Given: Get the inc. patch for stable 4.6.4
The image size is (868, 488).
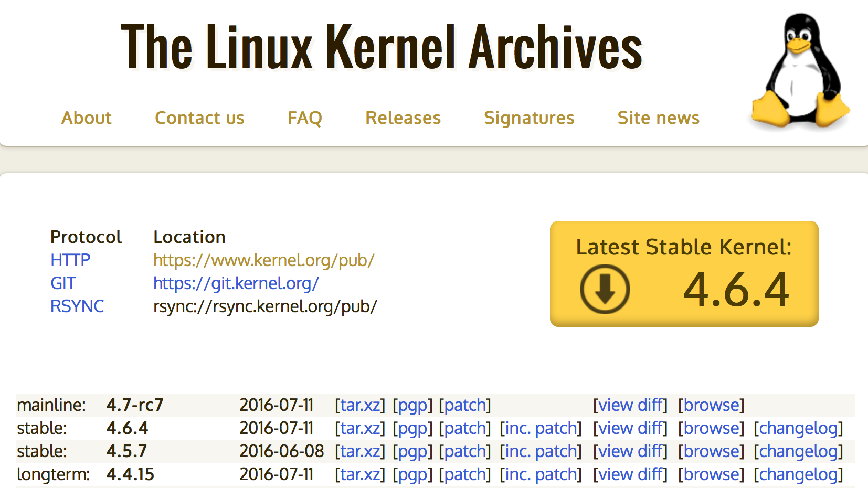Looking at the screenshot, I should (541, 428).
